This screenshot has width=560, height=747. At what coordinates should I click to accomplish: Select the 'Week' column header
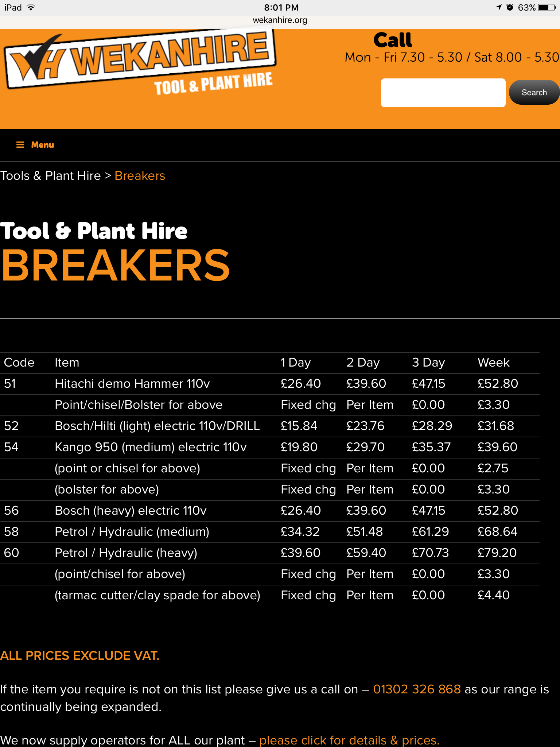[x=494, y=363]
